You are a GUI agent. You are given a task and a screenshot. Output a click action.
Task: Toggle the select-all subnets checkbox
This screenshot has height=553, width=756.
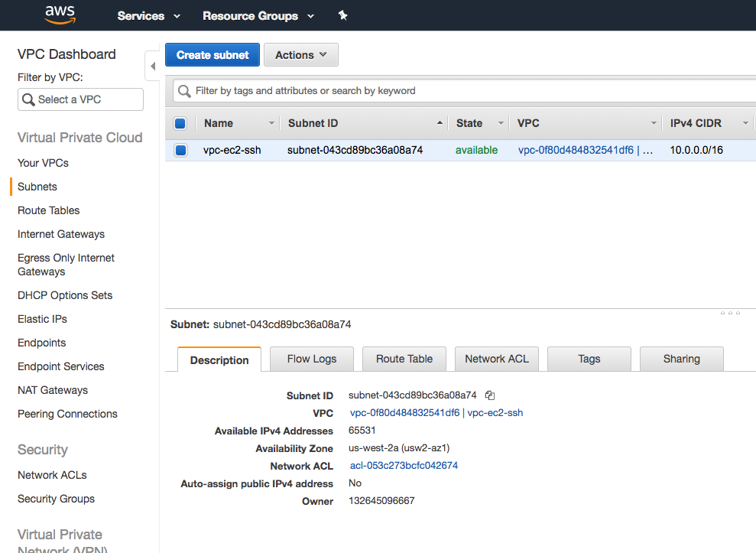(180, 124)
